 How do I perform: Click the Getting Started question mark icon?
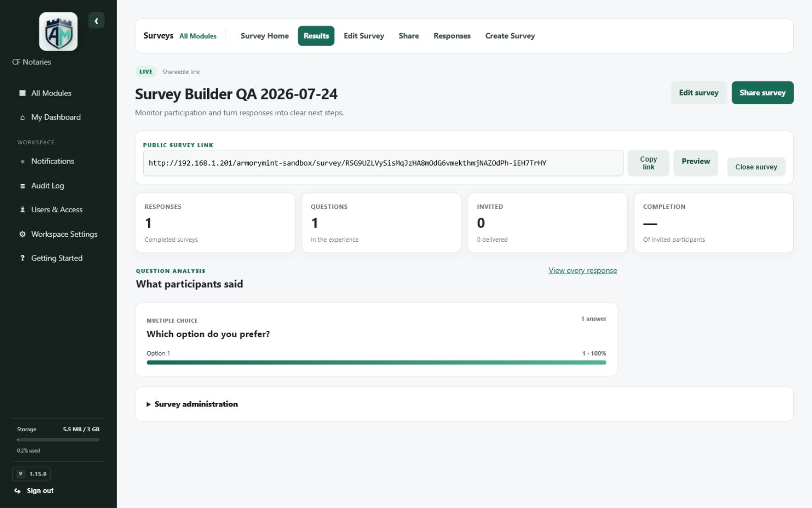click(22, 258)
